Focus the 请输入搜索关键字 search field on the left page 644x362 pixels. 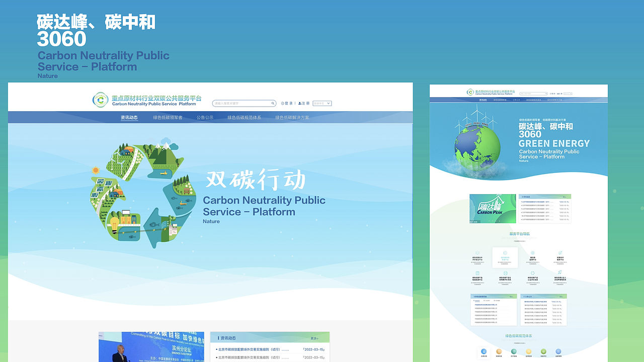click(244, 103)
